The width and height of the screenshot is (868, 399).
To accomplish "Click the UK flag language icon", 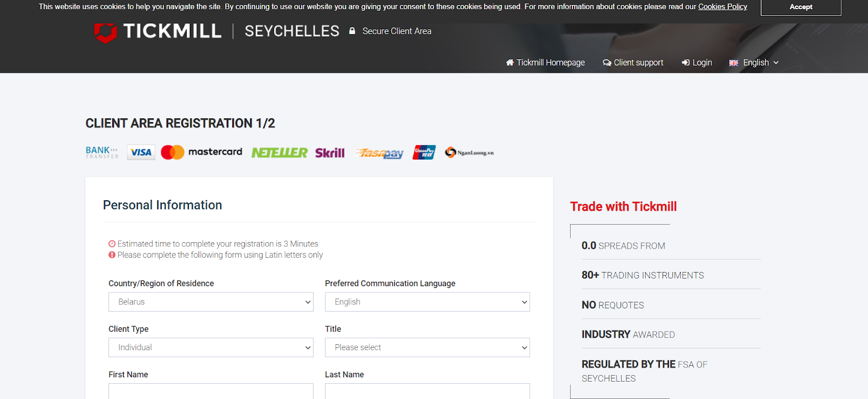I will click(733, 63).
